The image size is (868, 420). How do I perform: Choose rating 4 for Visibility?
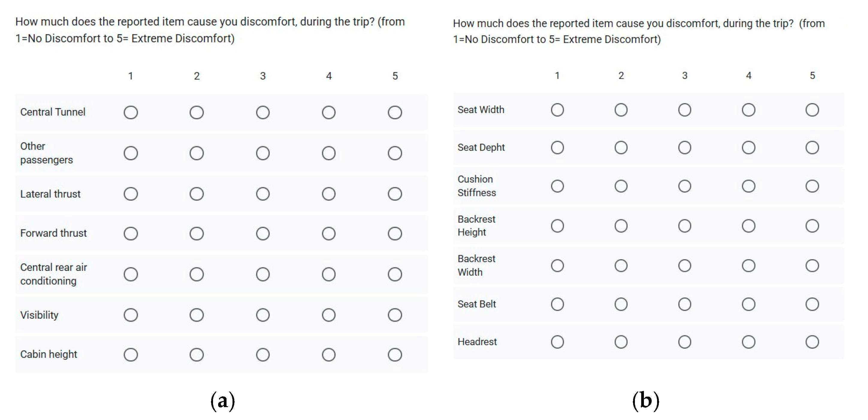point(328,315)
